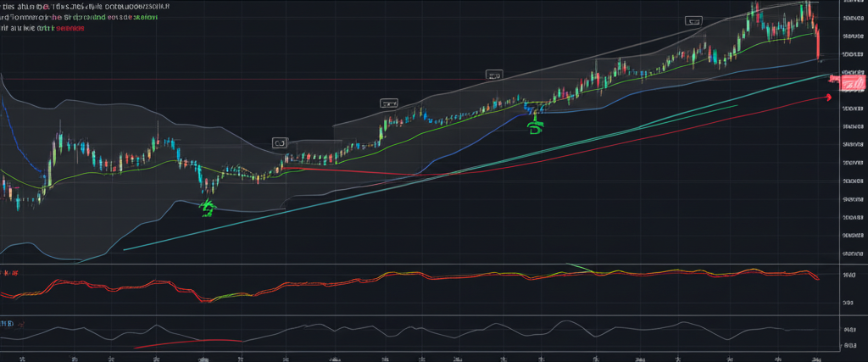Click the time axis at the bottom
This screenshot has height=362, width=868.
[424, 357]
